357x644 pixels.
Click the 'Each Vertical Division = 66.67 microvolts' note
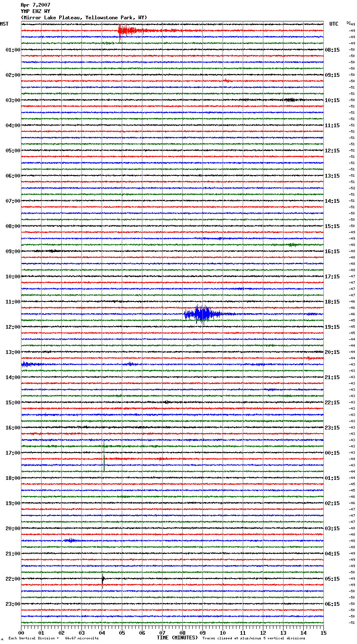[x=54, y=639]
